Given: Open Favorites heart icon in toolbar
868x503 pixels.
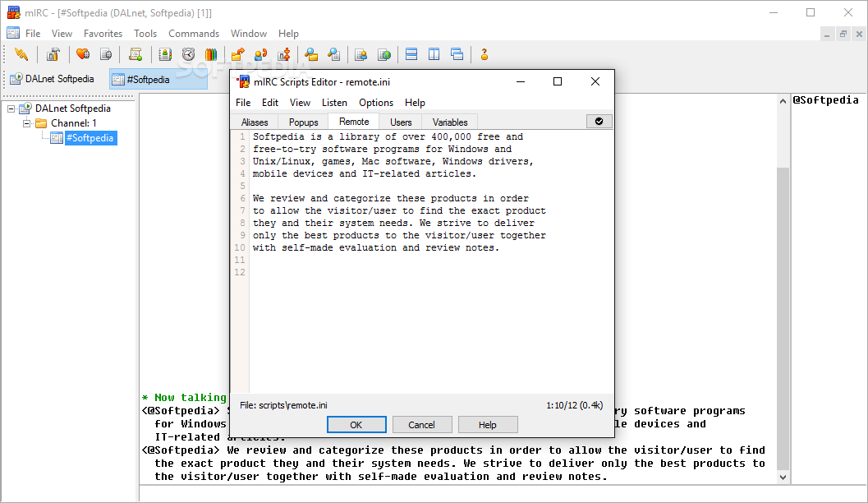Looking at the screenshot, I should pyautogui.click(x=83, y=54).
